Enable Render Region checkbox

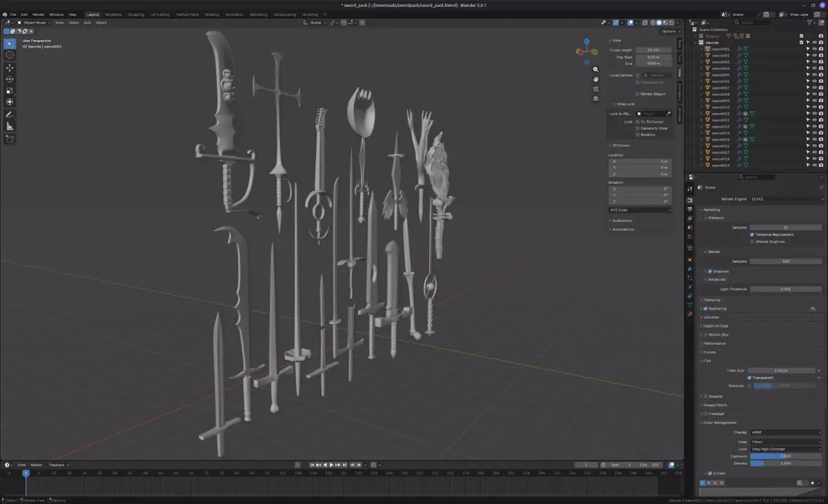(x=638, y=94)
